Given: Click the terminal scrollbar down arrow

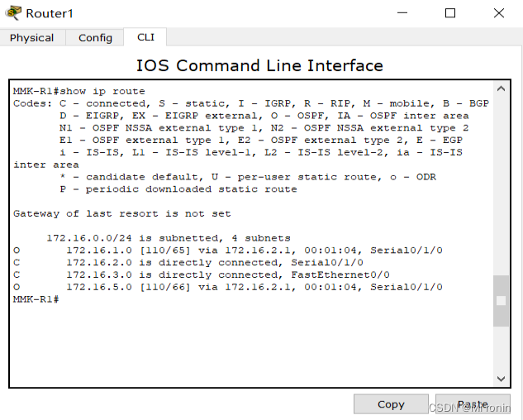Looking at the screenshot, I should tap(501, 378).
